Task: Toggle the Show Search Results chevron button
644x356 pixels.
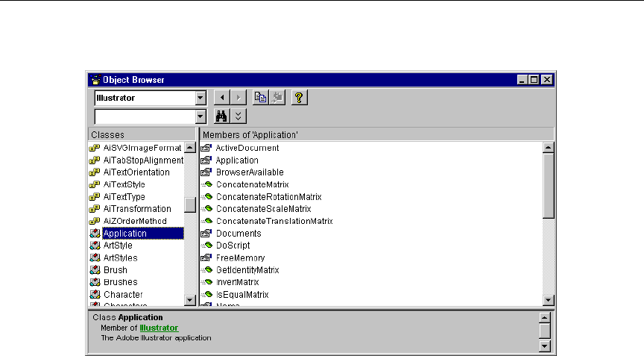Action: pos(239,116)
